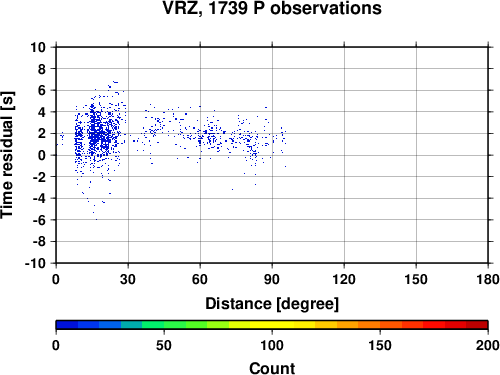Click distance axis tick label 120
This screenshot has height=375, width=500.
[344, 279]
